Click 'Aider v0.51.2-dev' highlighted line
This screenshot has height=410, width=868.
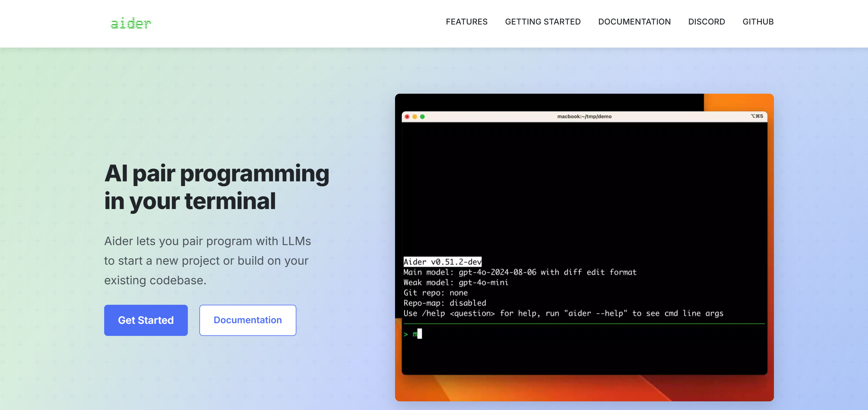(x=442, y=262)
